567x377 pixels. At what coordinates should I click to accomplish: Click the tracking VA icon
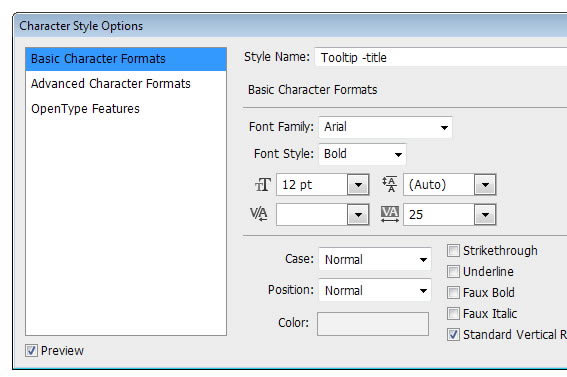390,214
